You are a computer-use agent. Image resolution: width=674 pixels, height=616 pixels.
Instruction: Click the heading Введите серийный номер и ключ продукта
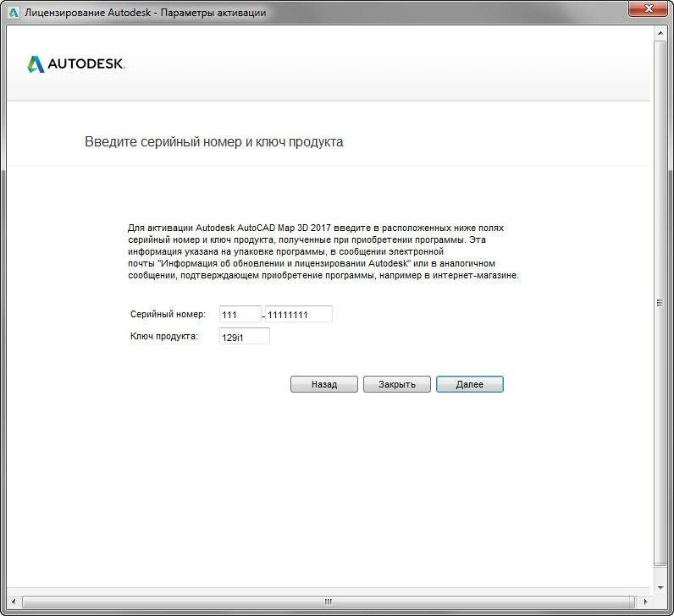[213, 142]
